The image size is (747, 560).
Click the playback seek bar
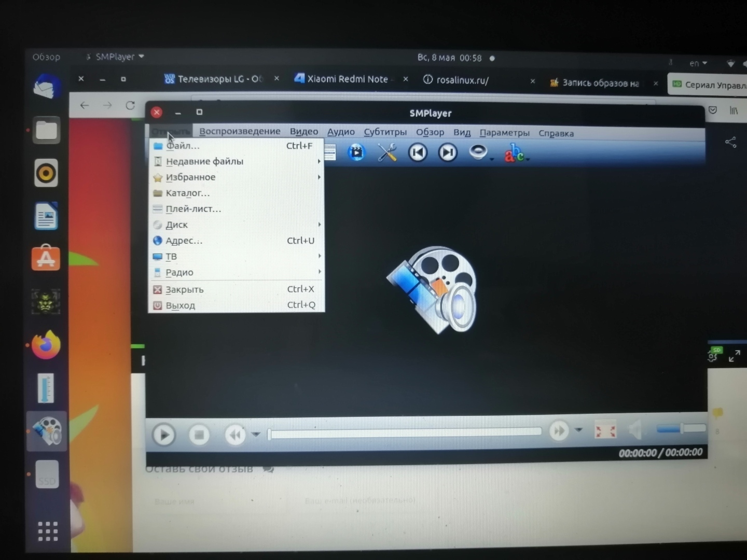(405, 433)
